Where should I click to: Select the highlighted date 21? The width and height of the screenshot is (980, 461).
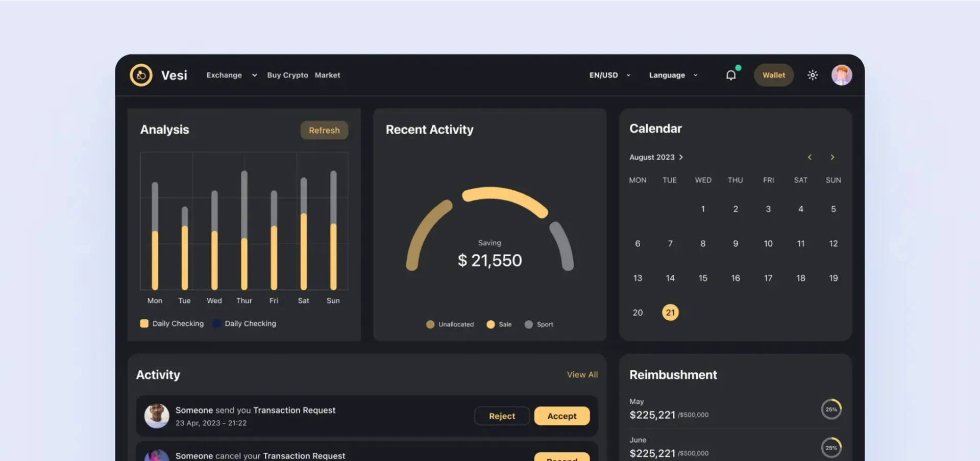point(670,313)
